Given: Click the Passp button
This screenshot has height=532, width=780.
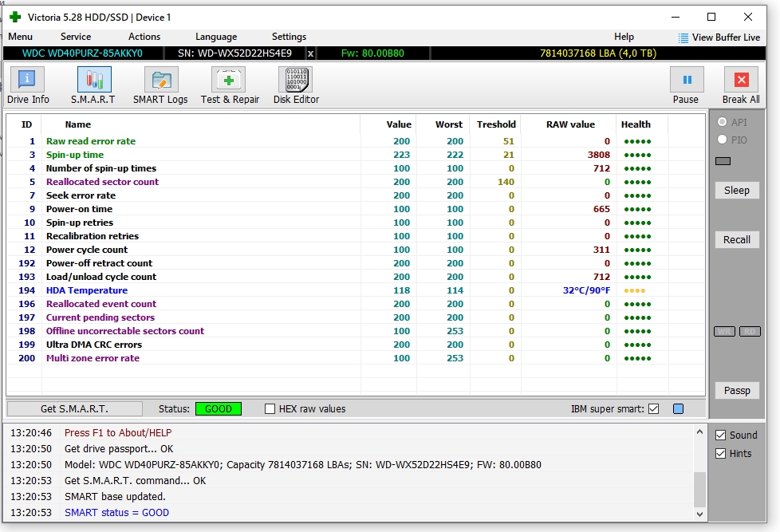Looking at the screenshot, I should [737, 391].
